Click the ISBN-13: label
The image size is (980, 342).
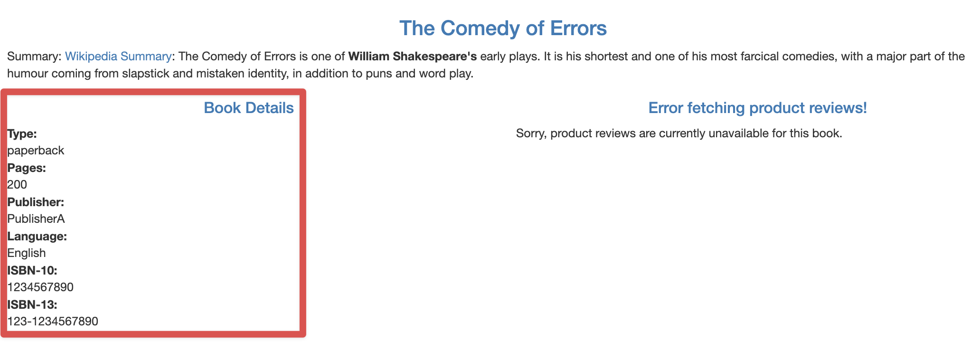pos(32,305)
